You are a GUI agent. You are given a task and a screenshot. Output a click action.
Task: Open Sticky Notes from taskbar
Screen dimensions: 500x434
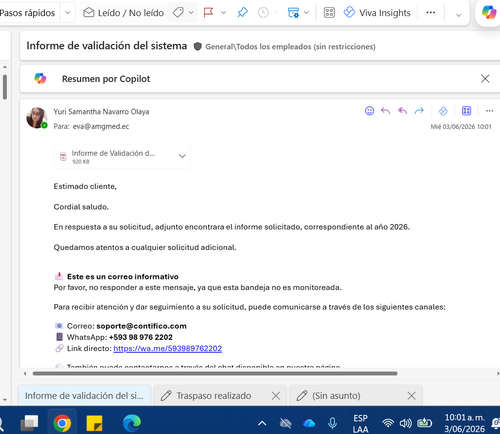pos(94,423)
